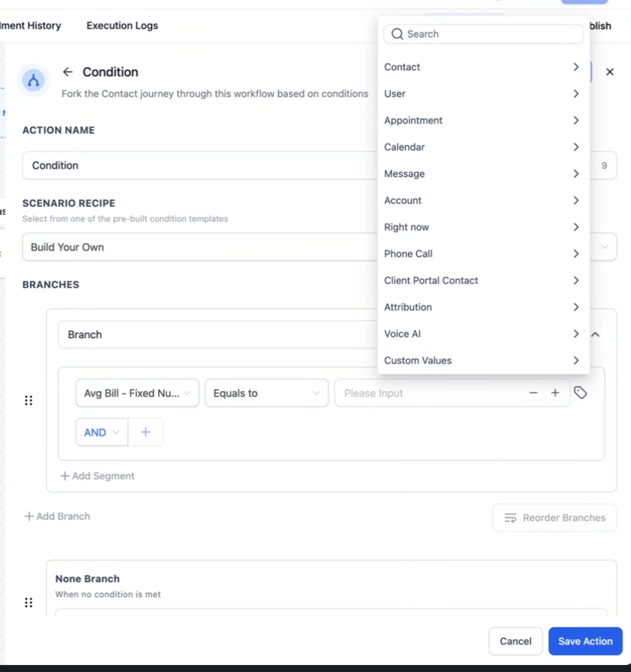
Task: Click the minus stepper in value input
Action: pos(533,393)
